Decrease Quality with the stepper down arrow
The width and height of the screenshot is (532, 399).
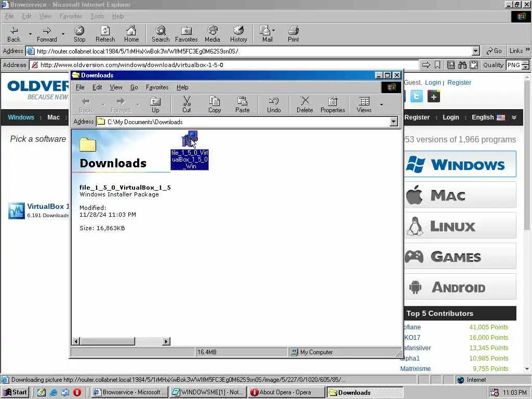point(526,67)
